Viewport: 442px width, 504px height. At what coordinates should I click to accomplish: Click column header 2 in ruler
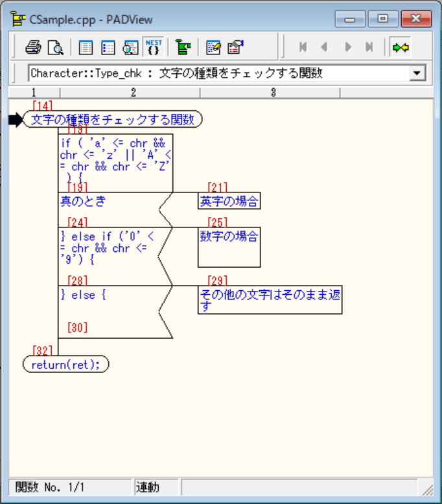pos(133,93)
